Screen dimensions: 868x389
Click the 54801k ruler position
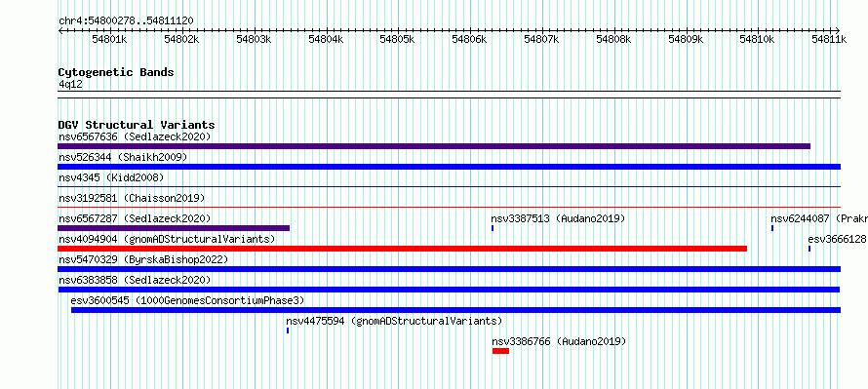click(109, 39)
